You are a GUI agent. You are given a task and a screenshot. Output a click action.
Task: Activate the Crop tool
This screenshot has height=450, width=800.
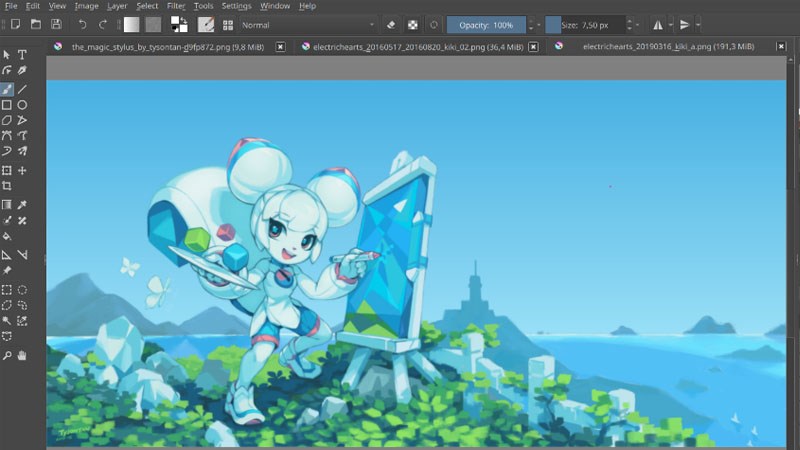pos(7,186)
